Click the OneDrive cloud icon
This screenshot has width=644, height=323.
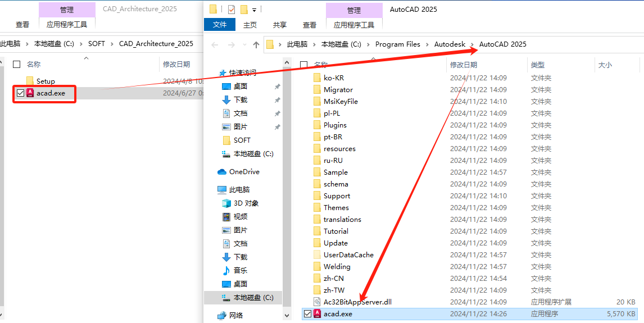point(222,171)
